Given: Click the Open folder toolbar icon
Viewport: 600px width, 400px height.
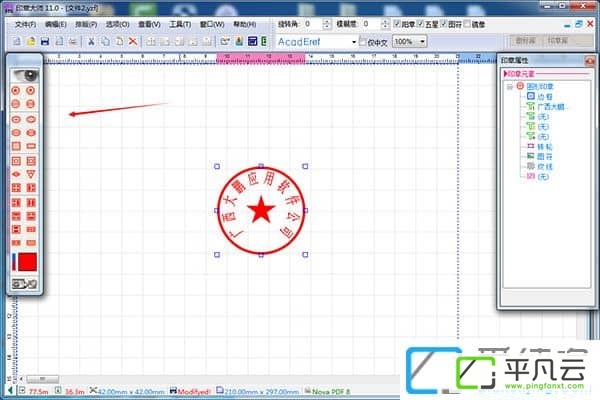Looking at the screenshot, I should click(31, 41).
